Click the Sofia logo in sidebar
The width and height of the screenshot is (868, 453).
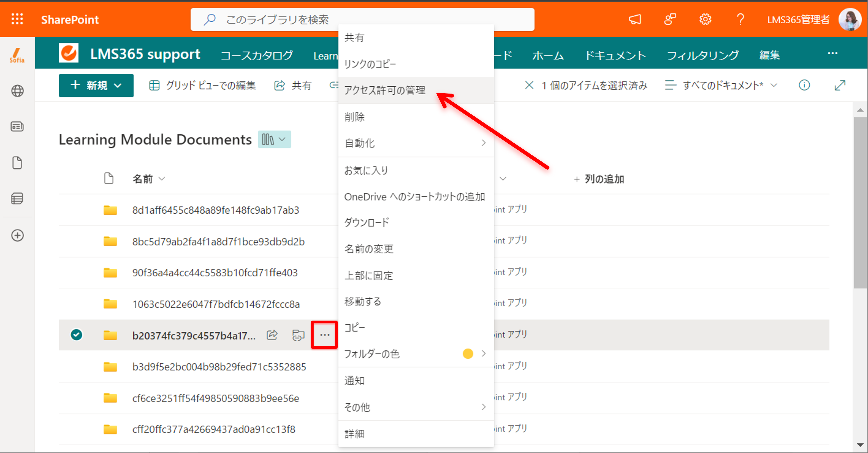coord(17,55)
